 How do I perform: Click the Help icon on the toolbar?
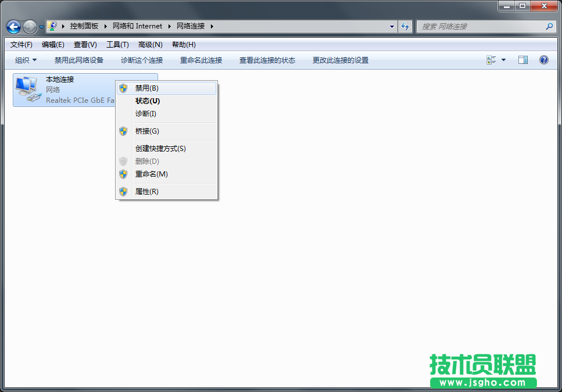pyautogui.click(x=544, y=60)
